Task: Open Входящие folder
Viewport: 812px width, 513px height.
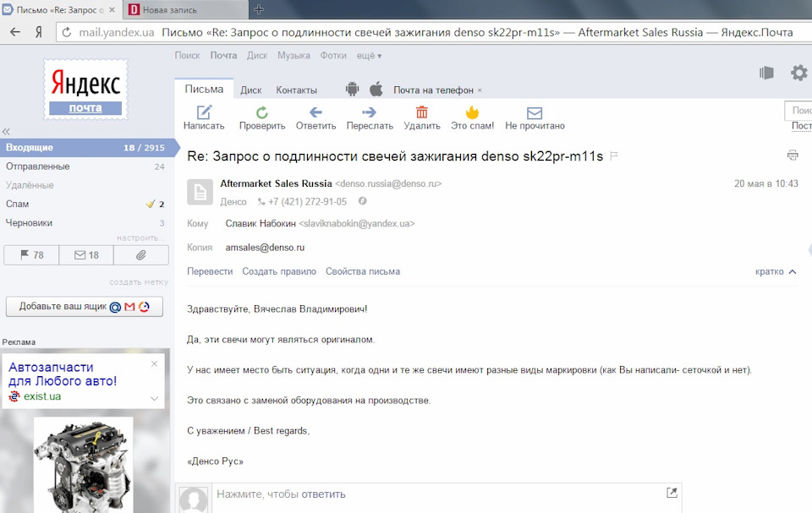Action: (x=85, y=148)
